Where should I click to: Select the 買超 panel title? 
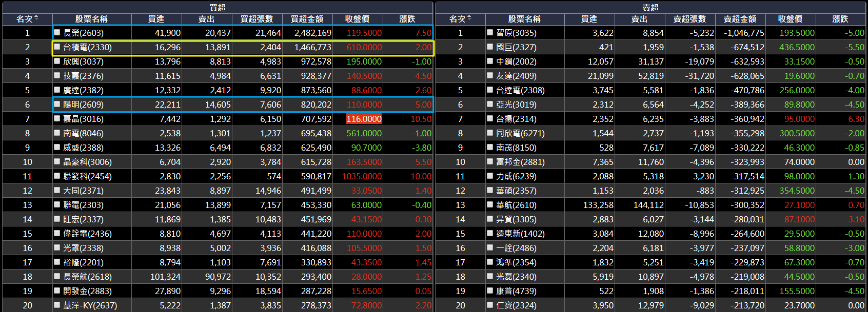click(x=218, y=7)
